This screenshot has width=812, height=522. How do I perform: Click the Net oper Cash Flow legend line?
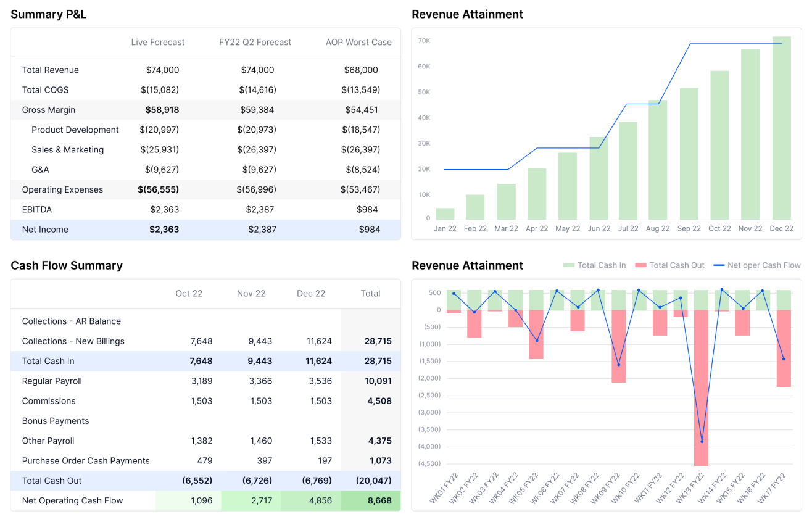(718, 265)
